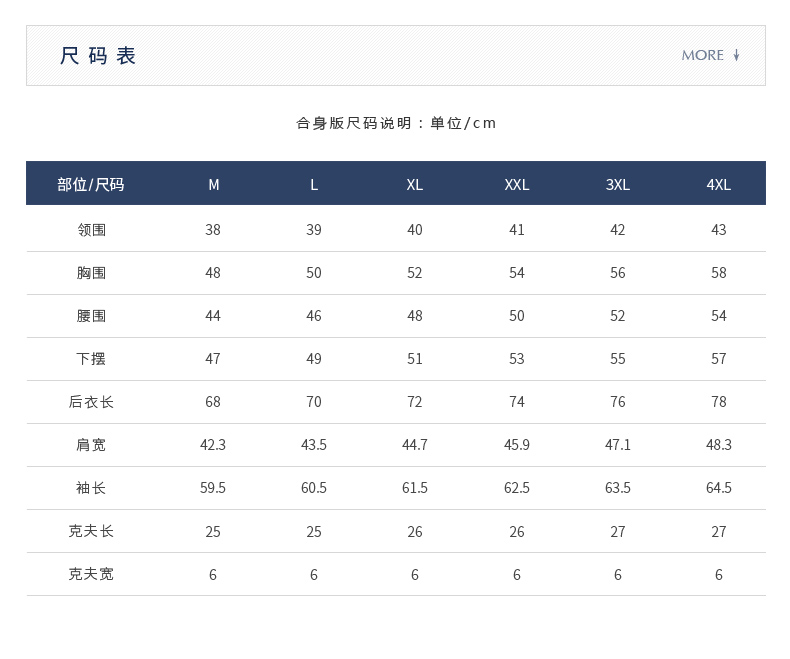The image size is (790, 659).
Task: Click 袖长 value 62.5 for size XXL
Action: 517,488
